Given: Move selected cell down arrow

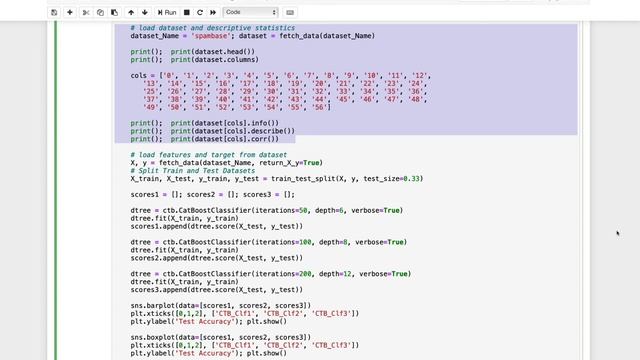Looking at the screenshot, I should [145, 13].
